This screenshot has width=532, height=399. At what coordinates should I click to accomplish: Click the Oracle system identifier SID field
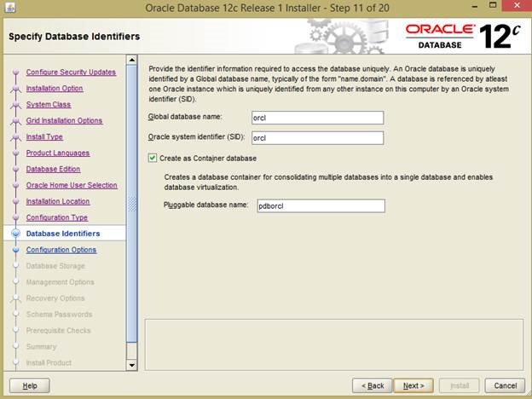[317, 138]
